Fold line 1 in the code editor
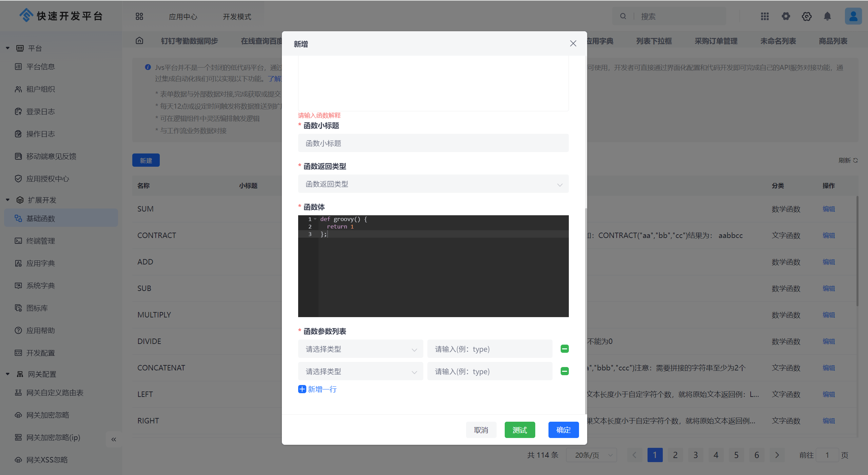Viewport: 868px width, 475px height. click(x=315, y=219)
